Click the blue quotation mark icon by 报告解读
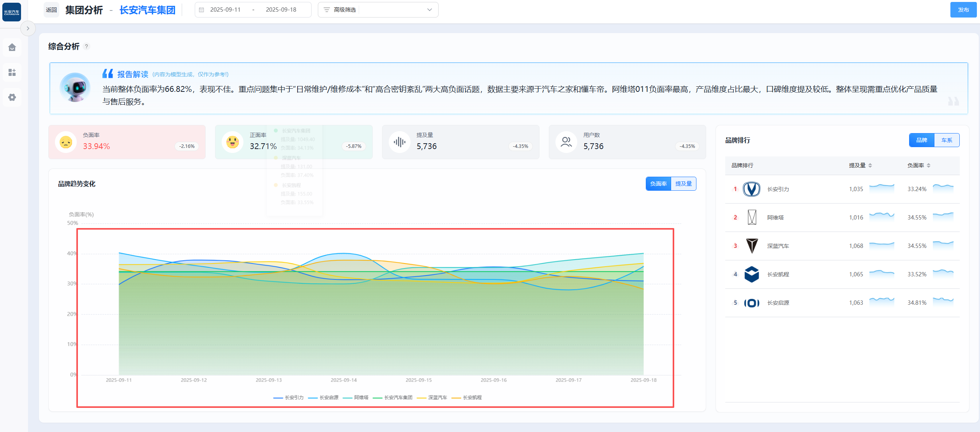The image size is (980, 432). [108, 74]
